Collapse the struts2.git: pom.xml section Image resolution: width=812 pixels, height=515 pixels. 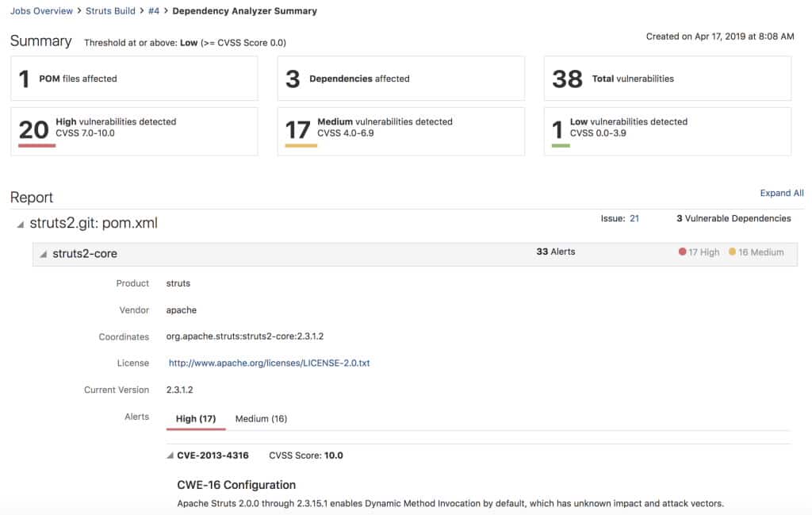tap(20, 225)
